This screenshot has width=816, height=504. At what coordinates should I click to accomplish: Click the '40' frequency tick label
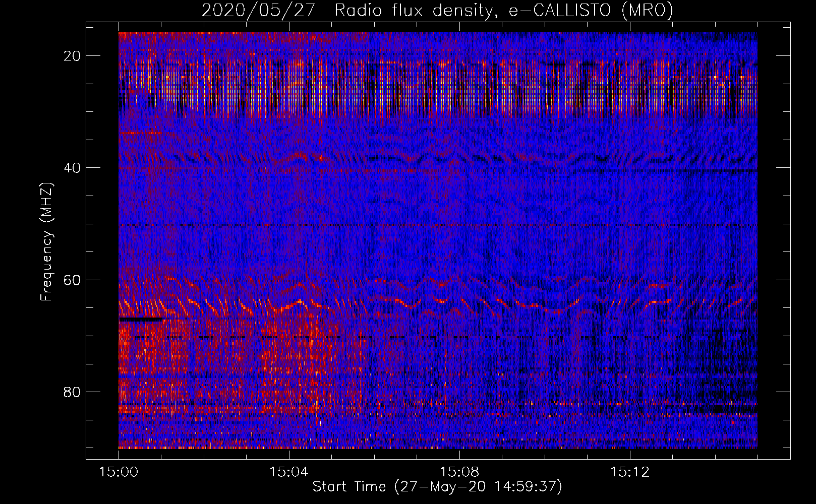(x=73, y=168)
